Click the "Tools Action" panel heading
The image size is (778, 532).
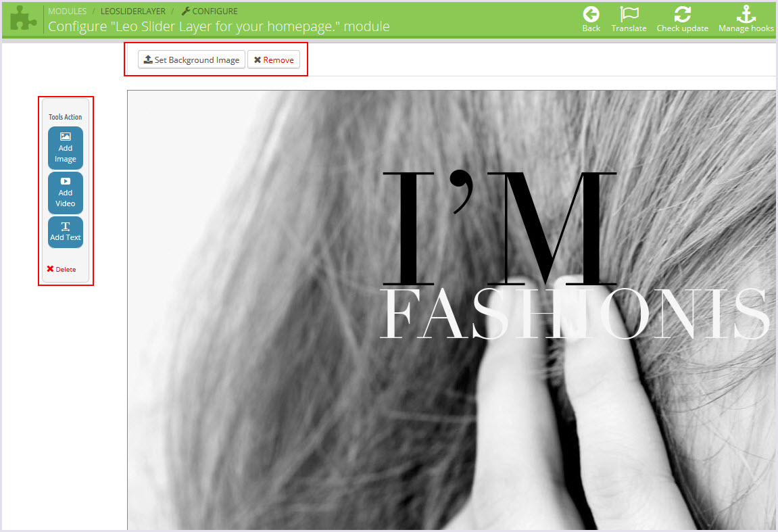tap(65, 117)
